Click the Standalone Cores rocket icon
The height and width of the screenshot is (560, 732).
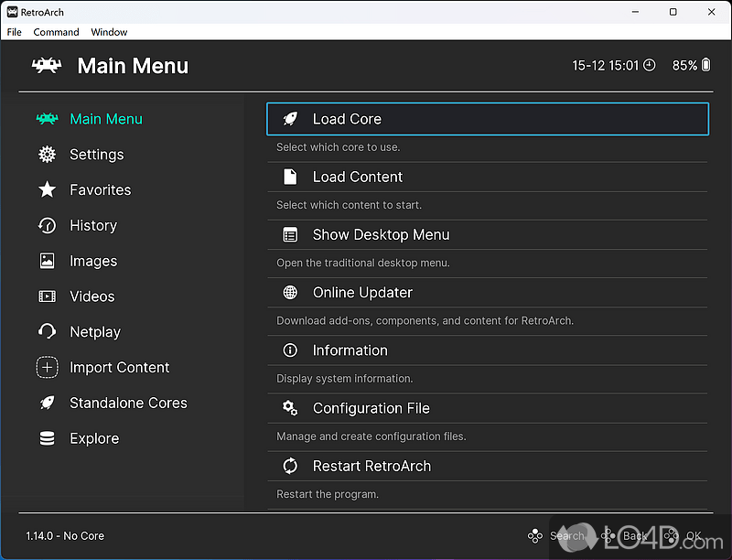tap(48, 403)
